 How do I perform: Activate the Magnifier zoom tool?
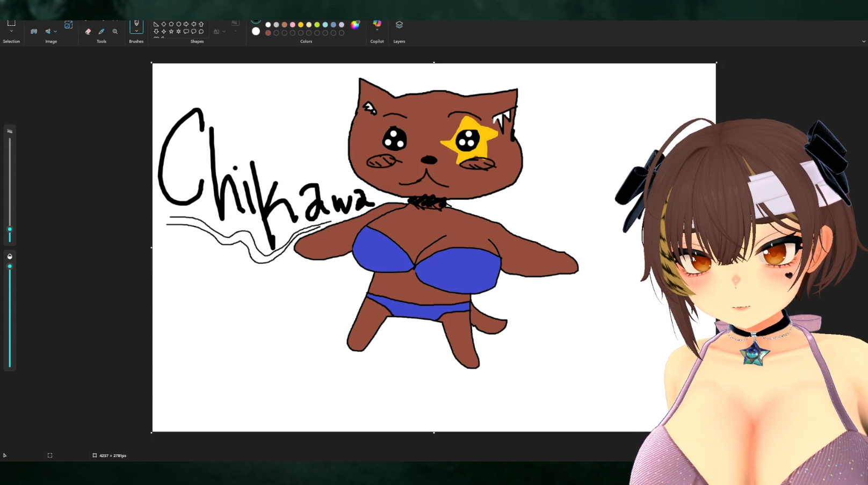click(x=115, y=32)
